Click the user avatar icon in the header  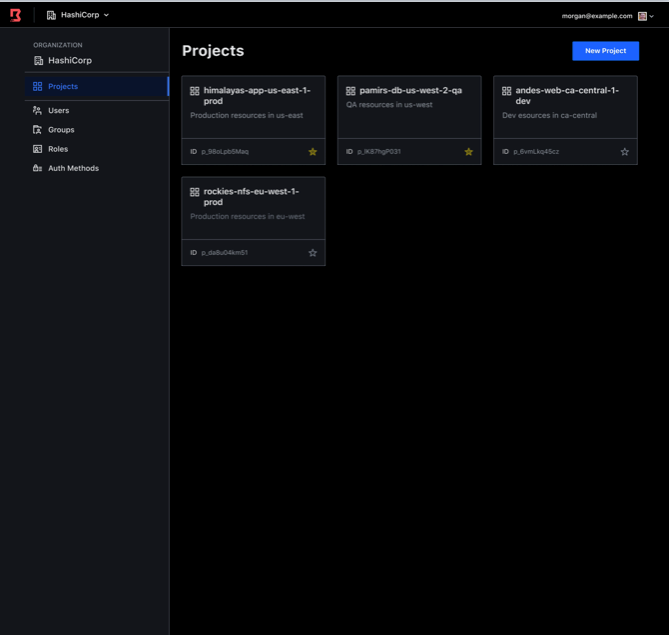point(642,16)
